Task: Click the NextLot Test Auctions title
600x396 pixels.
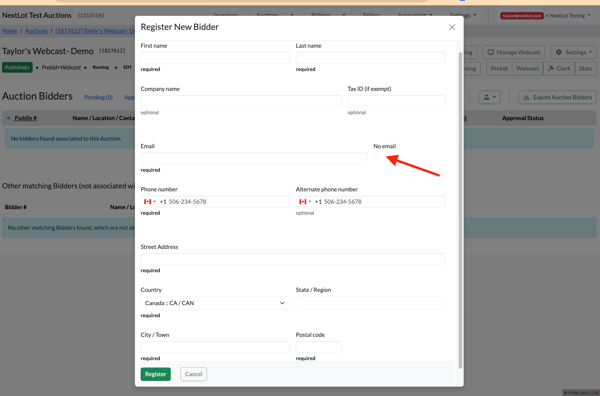Action: tap(37, 15)
